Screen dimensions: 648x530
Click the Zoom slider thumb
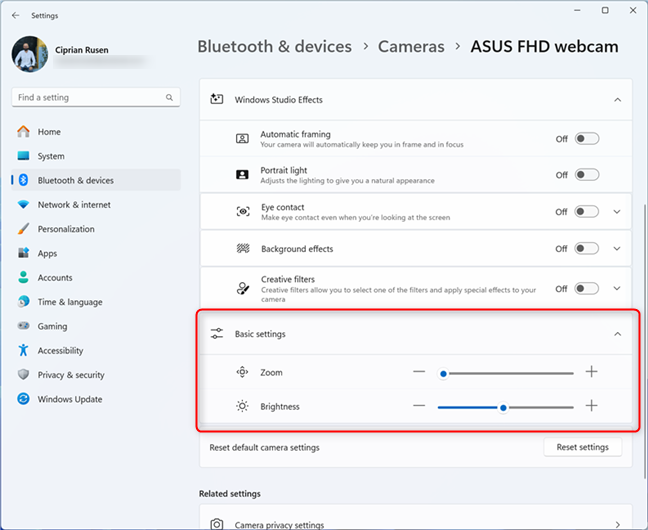coord(443,374)
